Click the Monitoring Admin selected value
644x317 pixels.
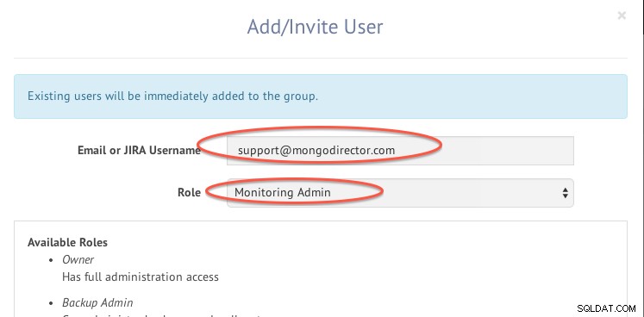pos(283,192)
